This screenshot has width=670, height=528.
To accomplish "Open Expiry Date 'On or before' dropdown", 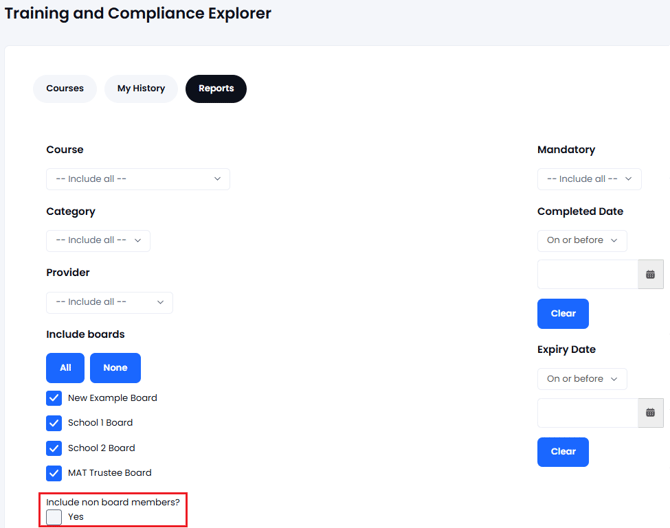I will point(582,379).
